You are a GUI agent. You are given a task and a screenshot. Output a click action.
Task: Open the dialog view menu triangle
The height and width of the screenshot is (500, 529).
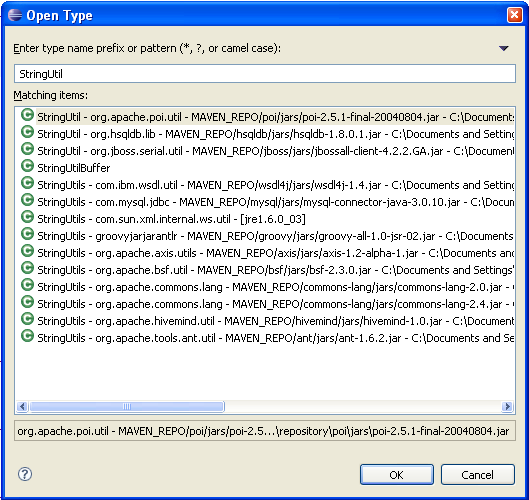[x=503, y=49]
